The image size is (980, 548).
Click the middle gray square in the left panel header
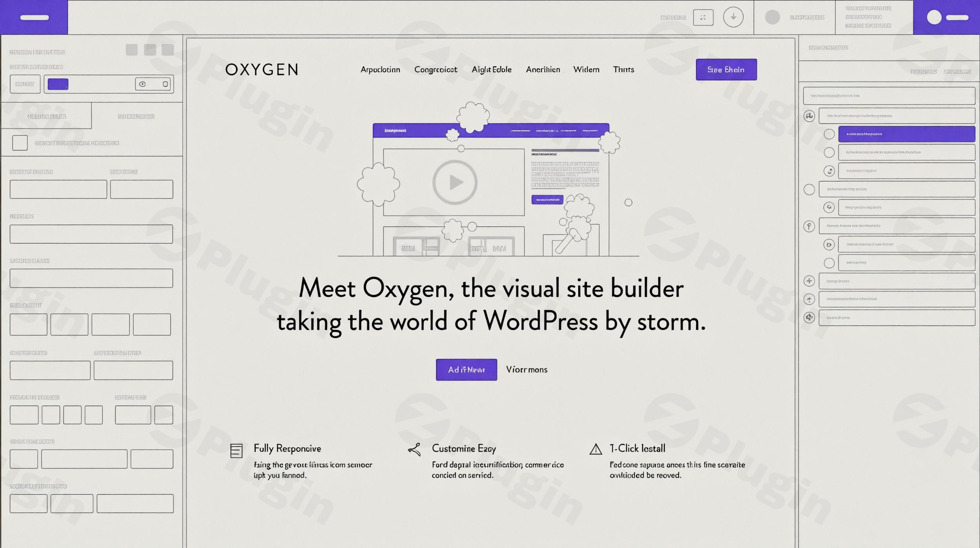pos(150,50)
